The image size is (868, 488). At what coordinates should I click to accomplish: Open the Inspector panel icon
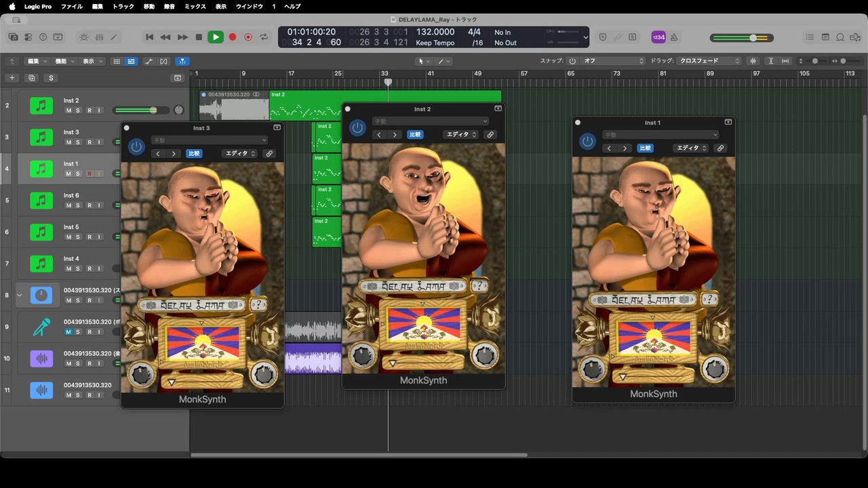[x=28, y=37]
